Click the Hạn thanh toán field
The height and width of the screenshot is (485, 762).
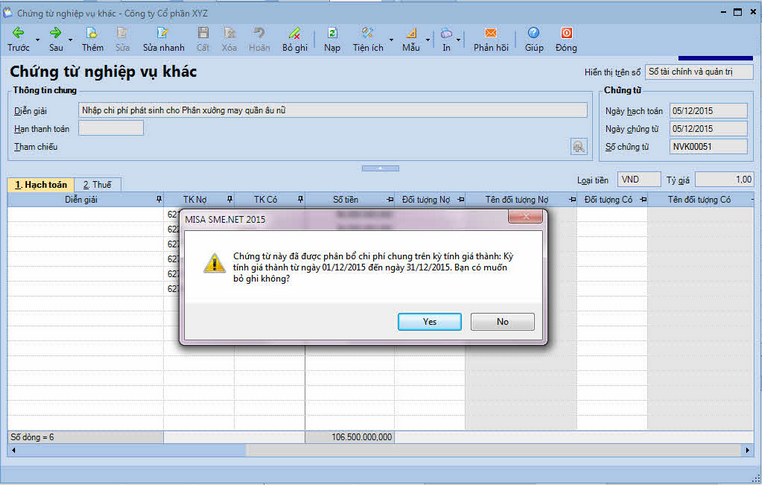pos(111,128)
